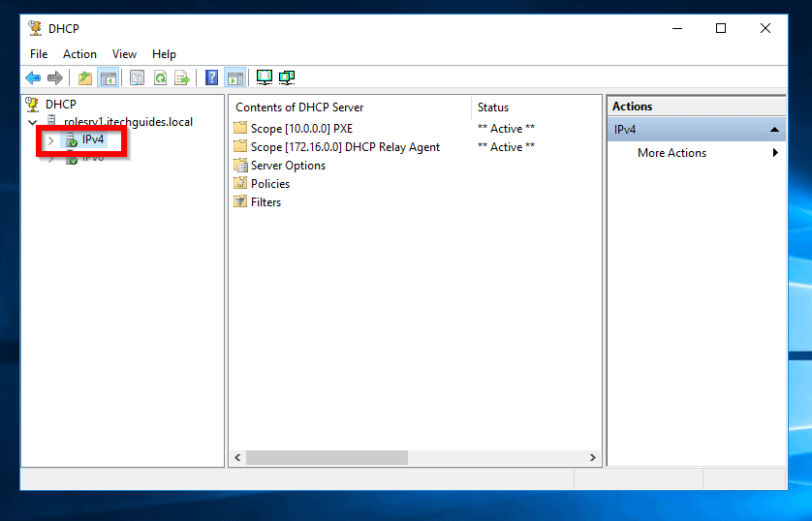
Task: Open Help via the question mark icon
Action: (x=211, y=78)
